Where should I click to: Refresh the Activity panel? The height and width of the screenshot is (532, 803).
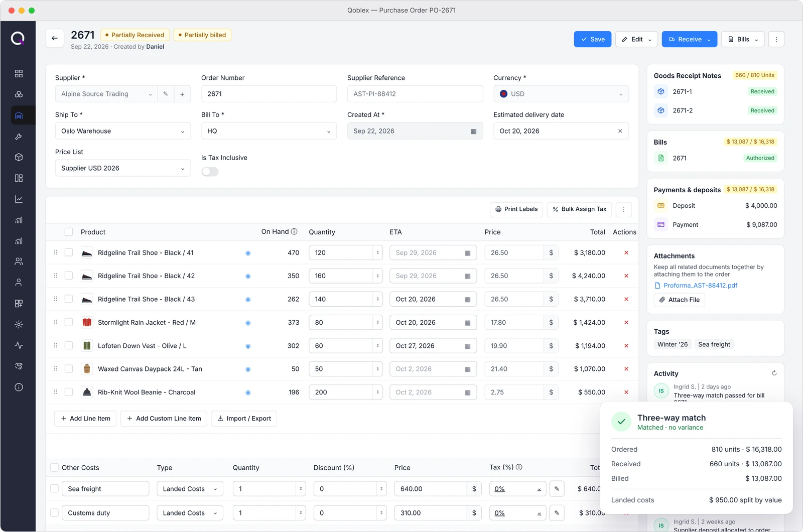tap(774, 373)
